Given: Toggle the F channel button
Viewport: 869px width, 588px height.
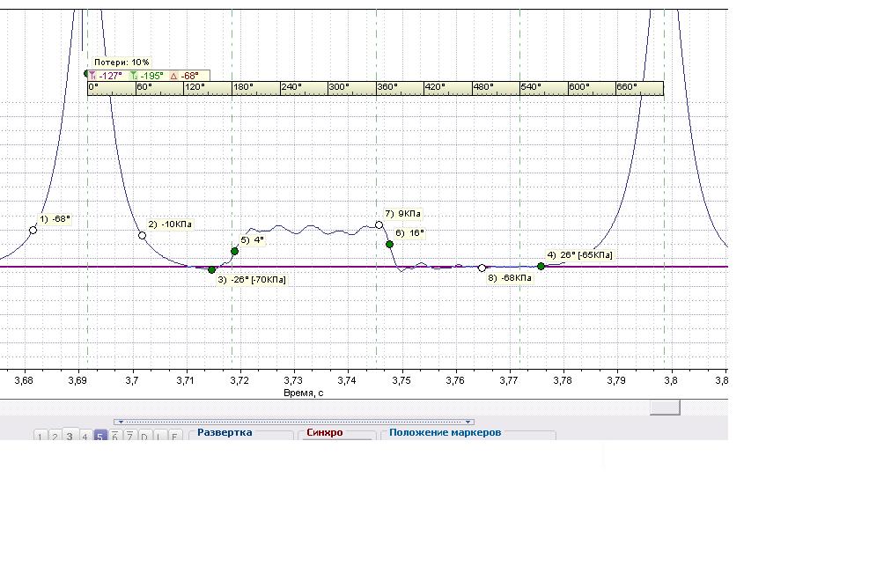Looking at the screenshot, I should click(174, 436).
